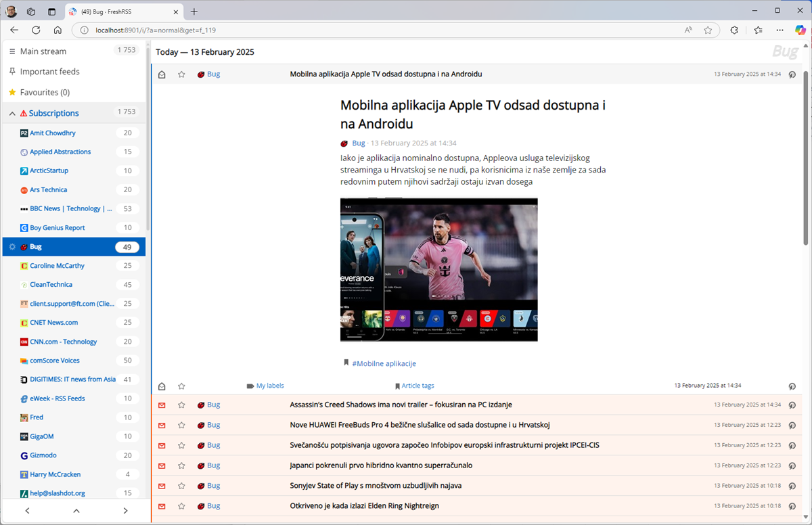Image resolution: width=812 pixels, height=525 pixels.
Task: Add page to browser favorites star
Action: (708, 30)
